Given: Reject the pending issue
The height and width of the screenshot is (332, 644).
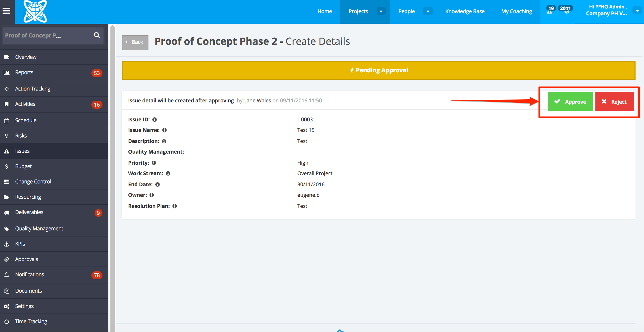Looking at the screenshot, I should click(x=614, y=102).
